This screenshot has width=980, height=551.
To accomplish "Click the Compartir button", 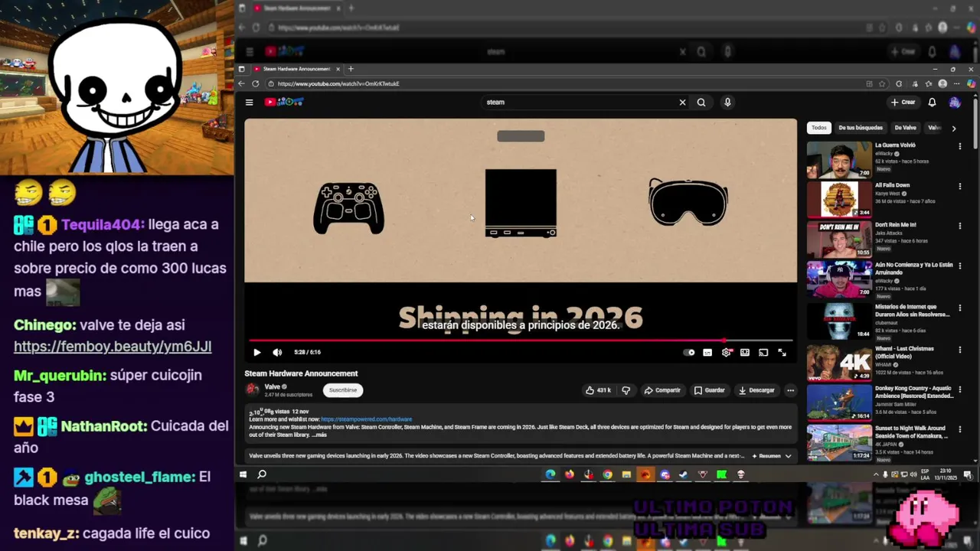I will coord(662,390).
